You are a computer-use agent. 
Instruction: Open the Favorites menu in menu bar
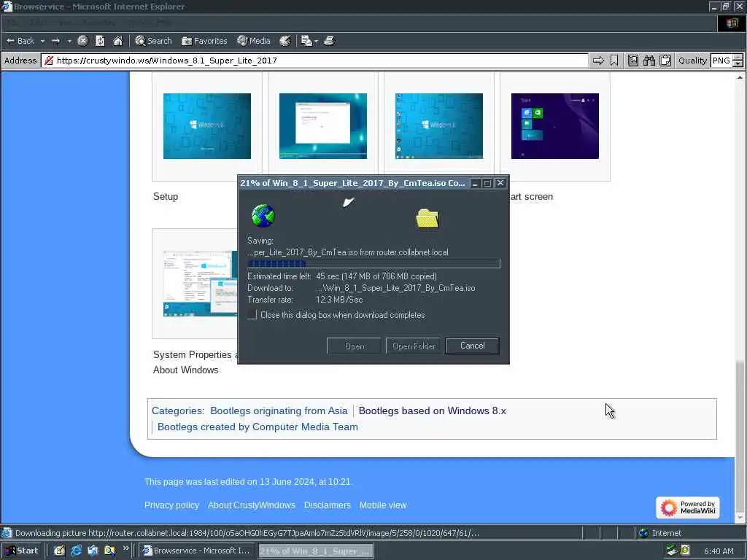[98, 23]
